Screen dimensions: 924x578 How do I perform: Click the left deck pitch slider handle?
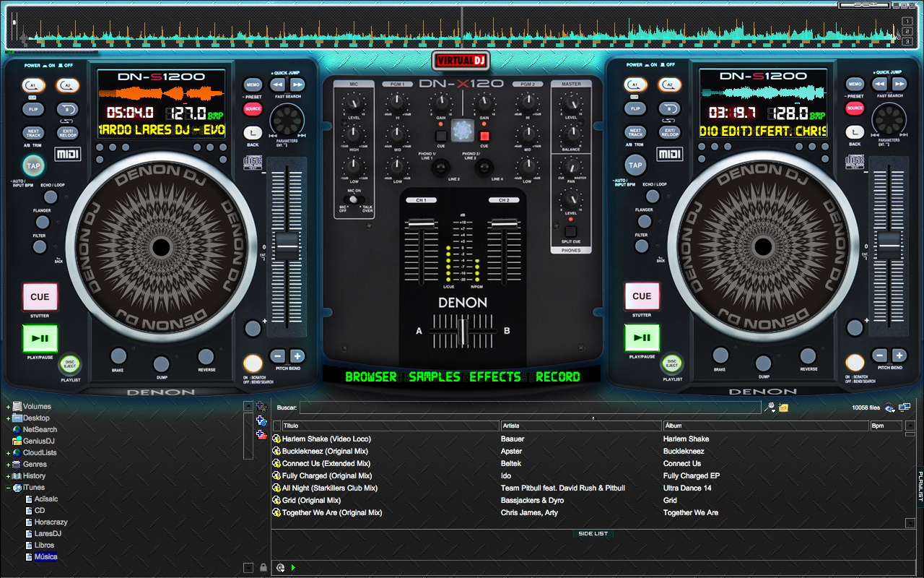pyautogui.click(x=287, y=246)
